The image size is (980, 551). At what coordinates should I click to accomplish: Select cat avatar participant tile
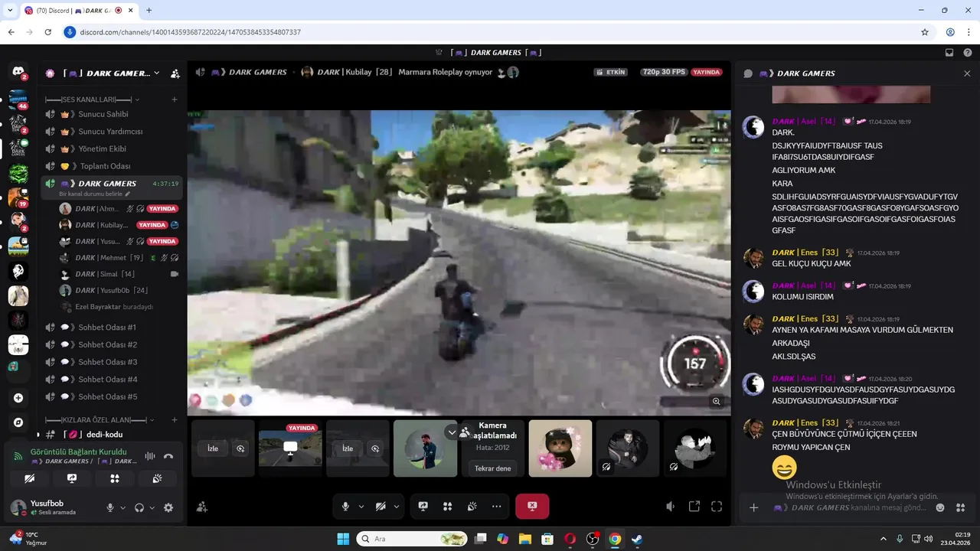click(560, 448)
